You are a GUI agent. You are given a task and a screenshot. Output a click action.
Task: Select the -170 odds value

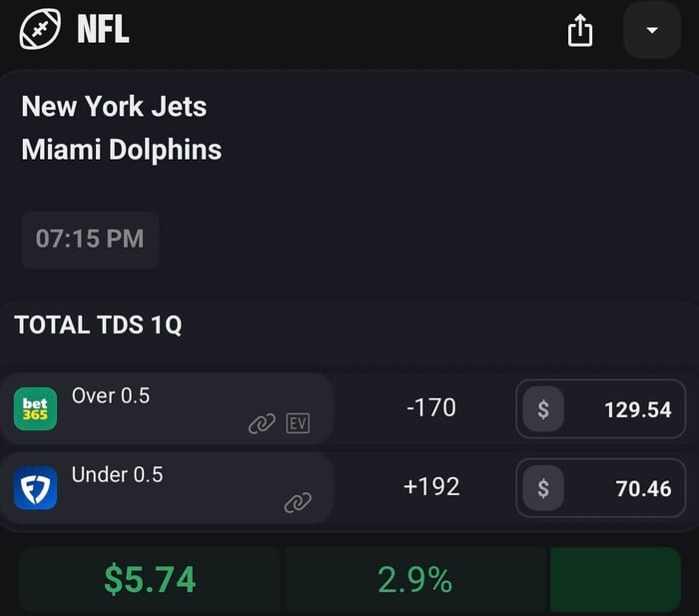tap(431, 407)
